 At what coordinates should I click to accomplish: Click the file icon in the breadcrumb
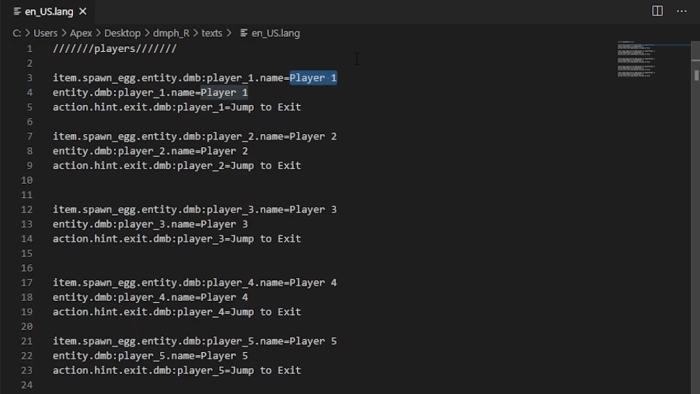point(244,33)
